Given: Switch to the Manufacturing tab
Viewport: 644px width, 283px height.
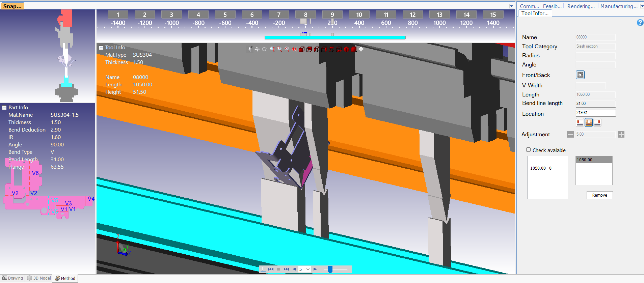Looking at the screenshot, I should pos(619,6).
